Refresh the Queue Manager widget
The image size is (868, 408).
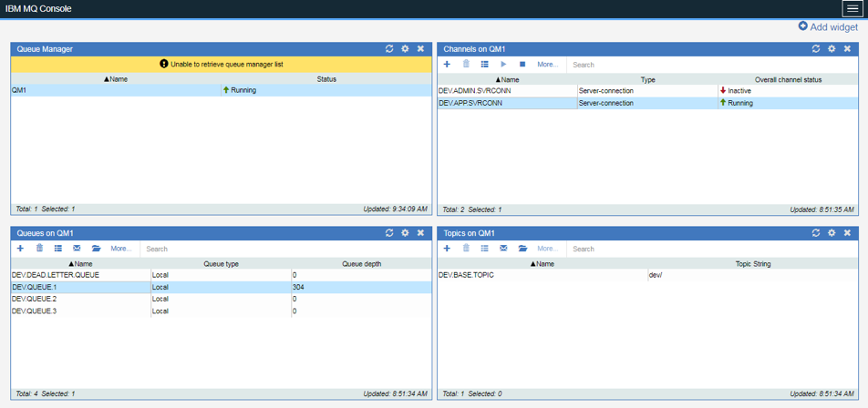click(x=389, y=48)
